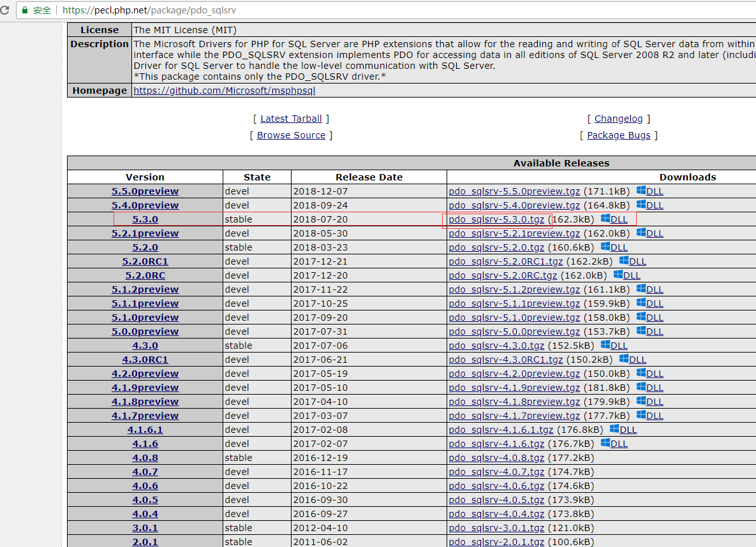The width and height of the screenshot is (756, 547).
Task: Open version 5.2.1preview release page
Action: (x=145, y=233)
